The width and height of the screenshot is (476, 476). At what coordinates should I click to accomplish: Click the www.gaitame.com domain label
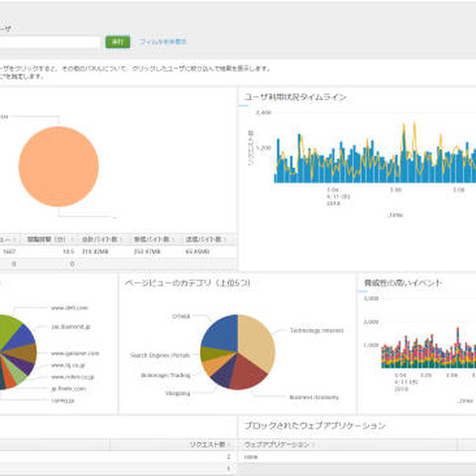click(x=75, y=353)
